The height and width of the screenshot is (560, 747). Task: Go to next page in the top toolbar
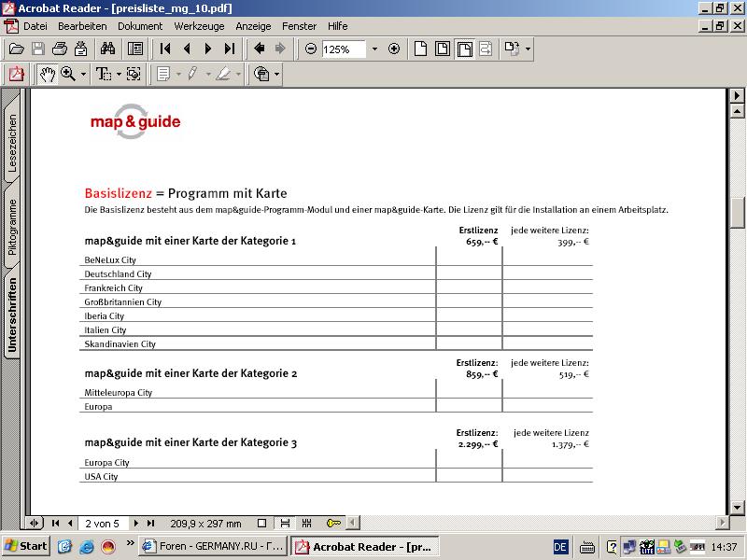click(207, 49)
